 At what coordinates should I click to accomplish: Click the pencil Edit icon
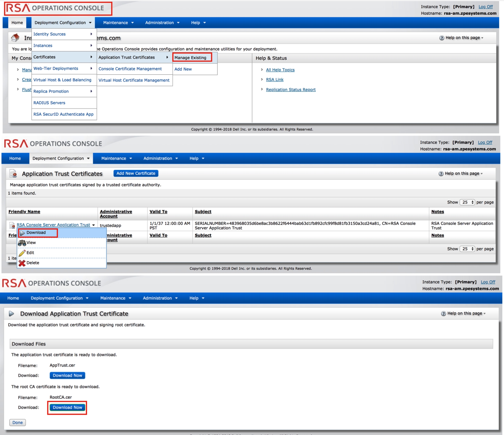point(22,253)
